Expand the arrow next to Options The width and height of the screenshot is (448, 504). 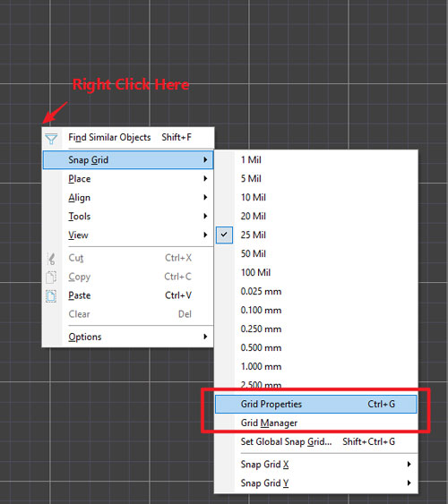(x=205, y=337)
